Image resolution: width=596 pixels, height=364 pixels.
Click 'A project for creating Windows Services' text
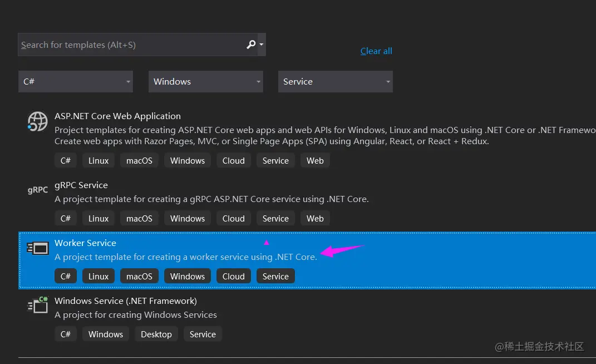tap(135, 314)
